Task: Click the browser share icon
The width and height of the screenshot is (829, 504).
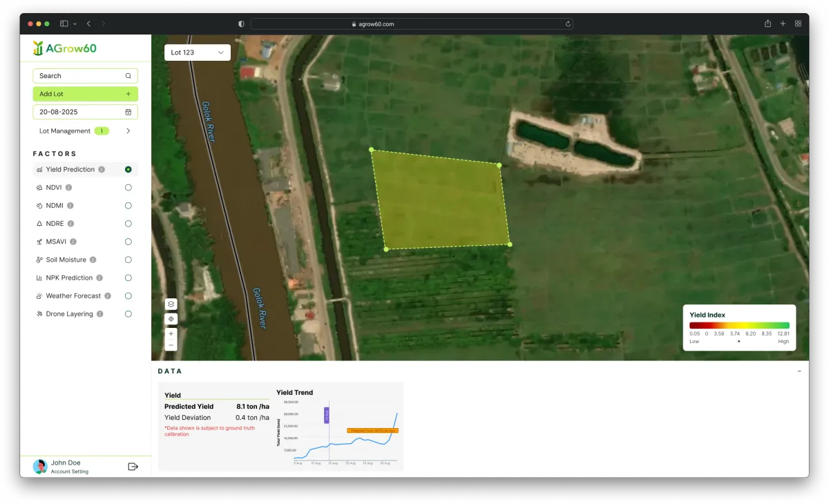Action: pyautogui.click(x=768, y=23)
